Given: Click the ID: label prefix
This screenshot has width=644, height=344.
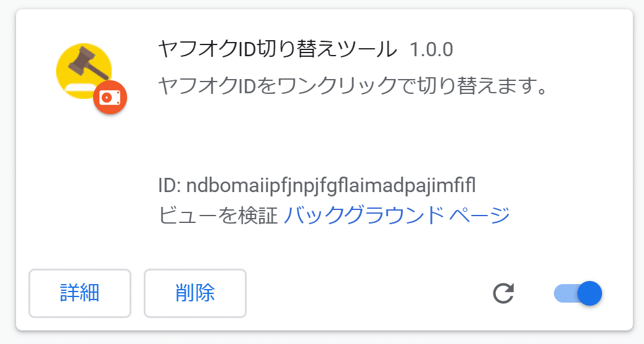Looking at the screenshot, I should click(170, 186).
